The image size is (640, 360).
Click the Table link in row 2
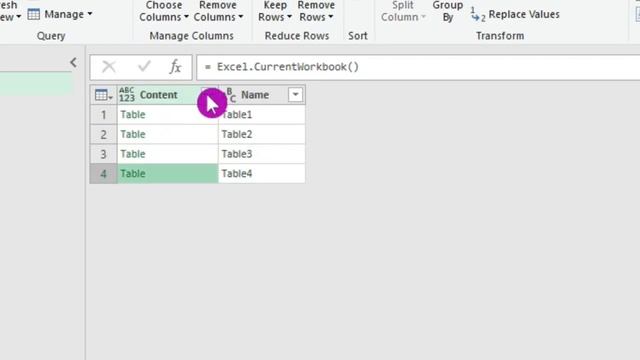(133, 134)
